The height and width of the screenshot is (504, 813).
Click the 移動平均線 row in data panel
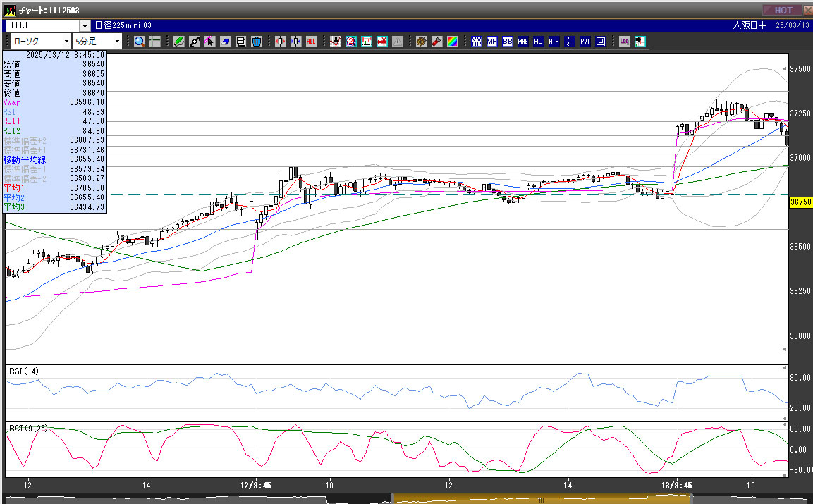point(54,160)
